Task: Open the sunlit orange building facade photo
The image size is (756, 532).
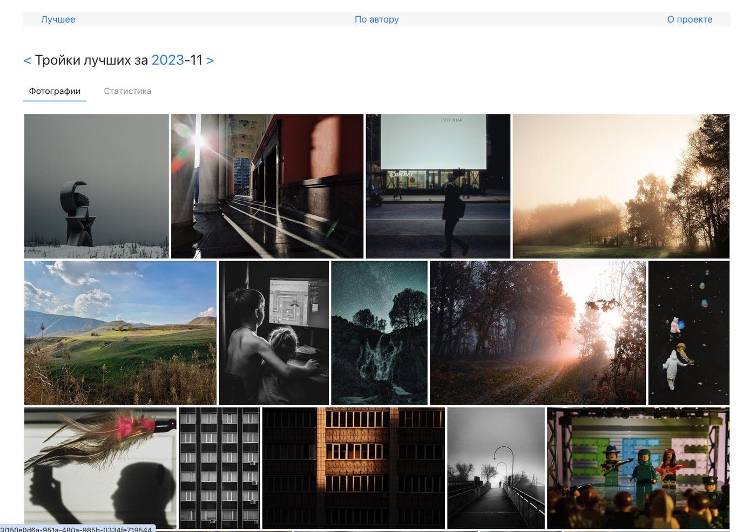Action: [x=353, y=468]
